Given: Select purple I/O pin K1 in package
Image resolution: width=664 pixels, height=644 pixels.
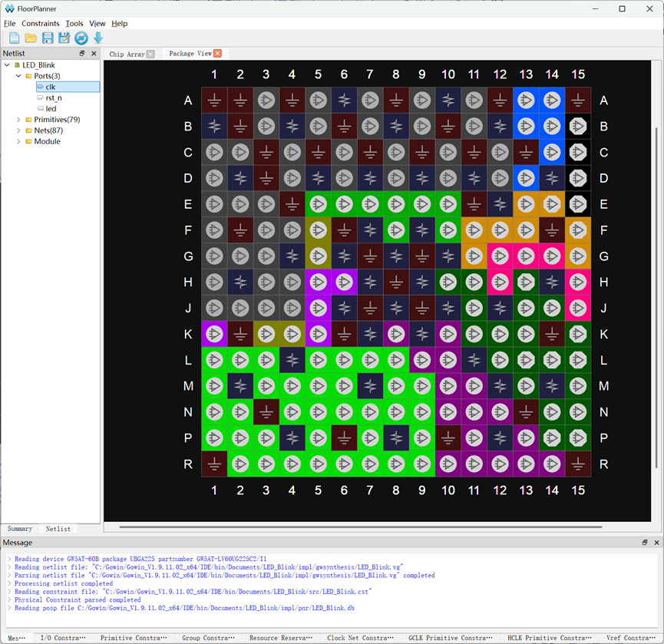Looking at the screenshot, I should coord(214,334).
